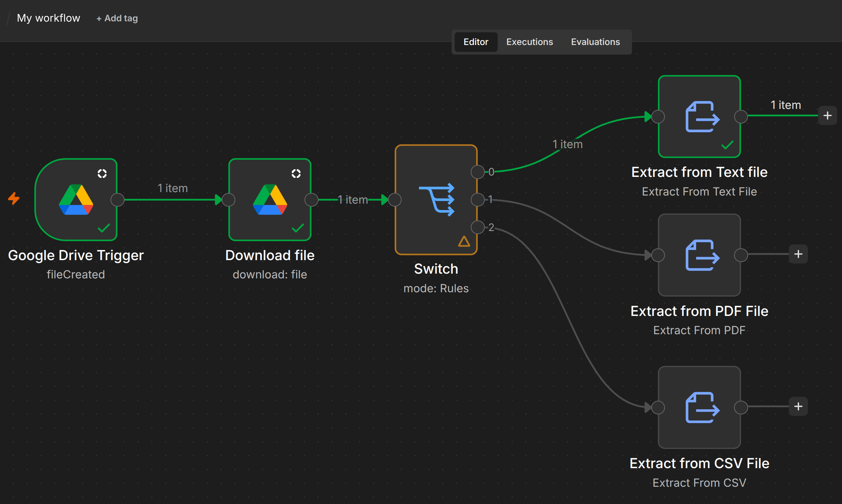The height and width of the screenshot is (504, 842).
Task: Click Extract from CSV File output connector
Action: click(741, 407)
